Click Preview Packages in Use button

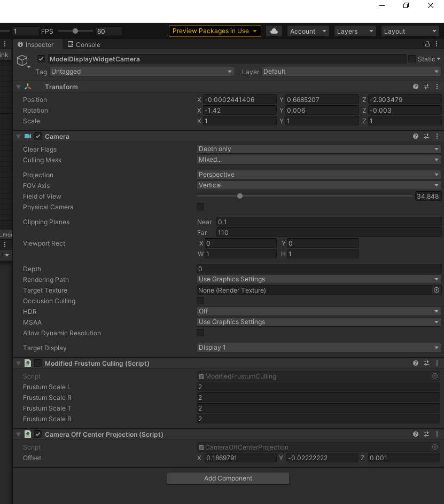[215, 31]
